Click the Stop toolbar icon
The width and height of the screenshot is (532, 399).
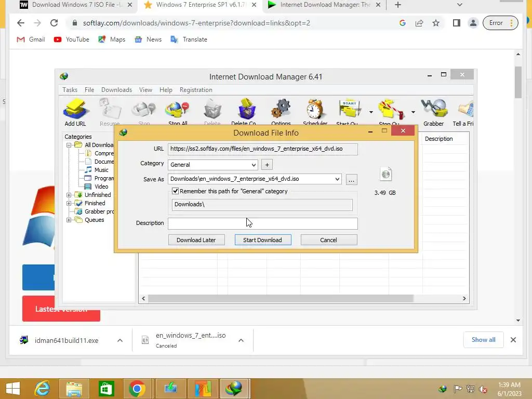144,112
